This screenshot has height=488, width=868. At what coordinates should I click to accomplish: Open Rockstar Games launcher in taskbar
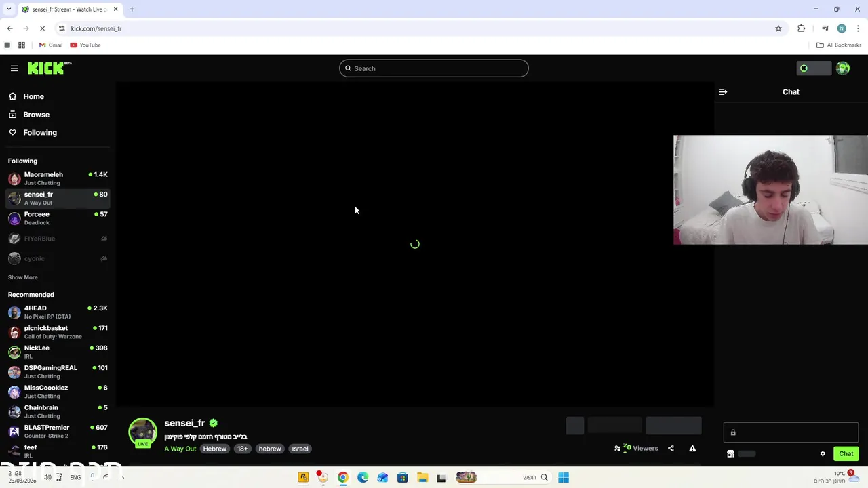point(303,477)
